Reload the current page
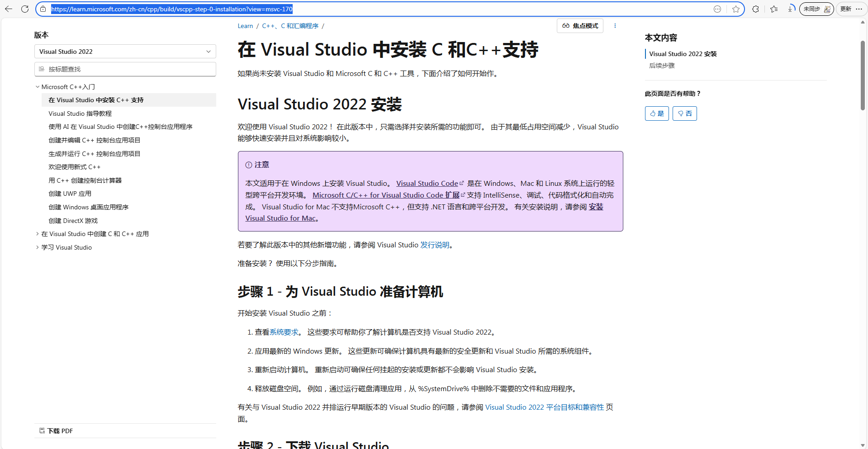The width and height of the screenshot is (868, 449). [25, 9]
